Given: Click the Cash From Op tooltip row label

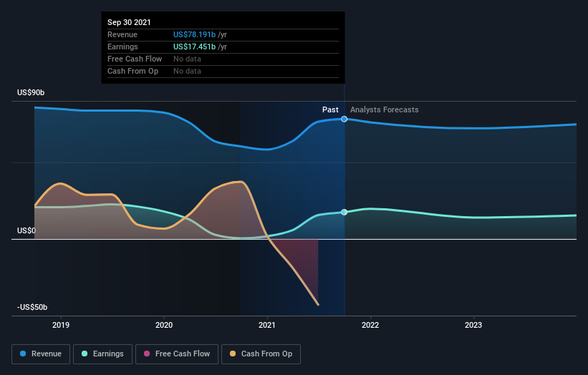Looking at the screenshot, I should click(132, 71).
